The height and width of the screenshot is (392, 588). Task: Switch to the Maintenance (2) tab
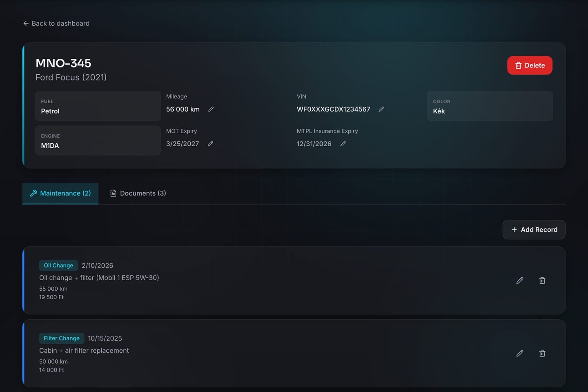60,193
